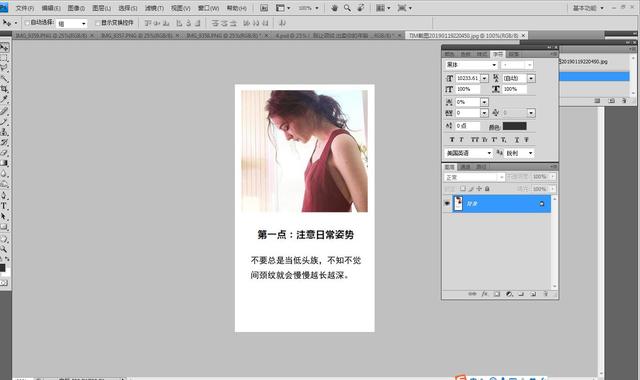The image size is (640, 380).
Task: Open the 编辑(E) menu
Action: click(51, 8)
